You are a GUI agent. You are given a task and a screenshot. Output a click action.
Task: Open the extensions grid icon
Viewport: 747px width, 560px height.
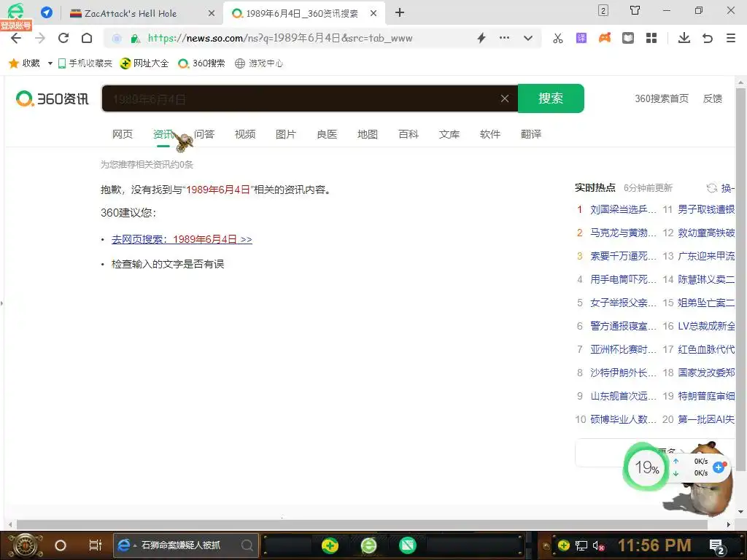651,38
